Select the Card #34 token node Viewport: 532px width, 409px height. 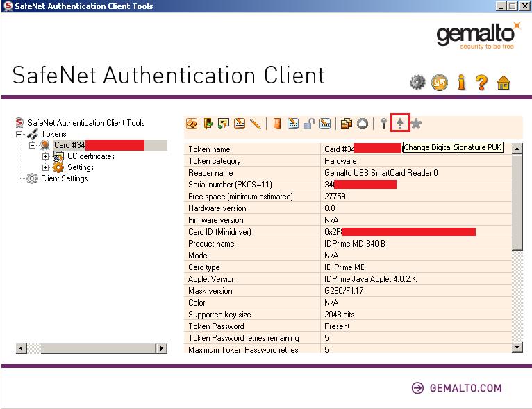click(110, 145)
